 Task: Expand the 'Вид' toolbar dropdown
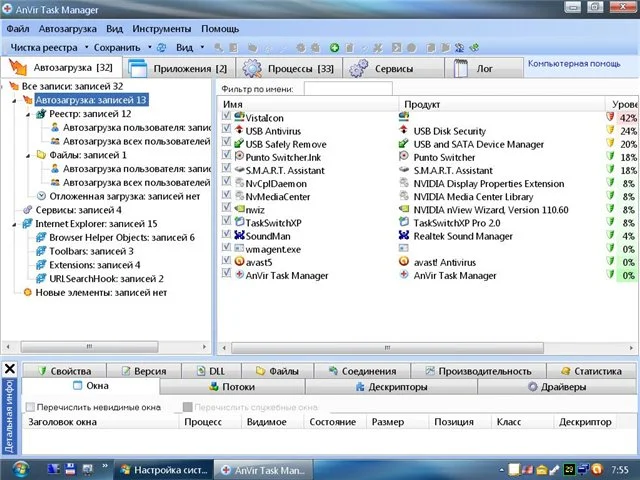point(188,47)
